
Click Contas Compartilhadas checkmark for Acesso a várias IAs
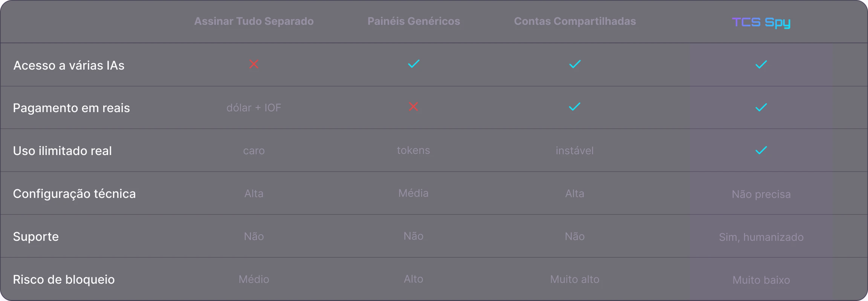(x=575, y=64)
